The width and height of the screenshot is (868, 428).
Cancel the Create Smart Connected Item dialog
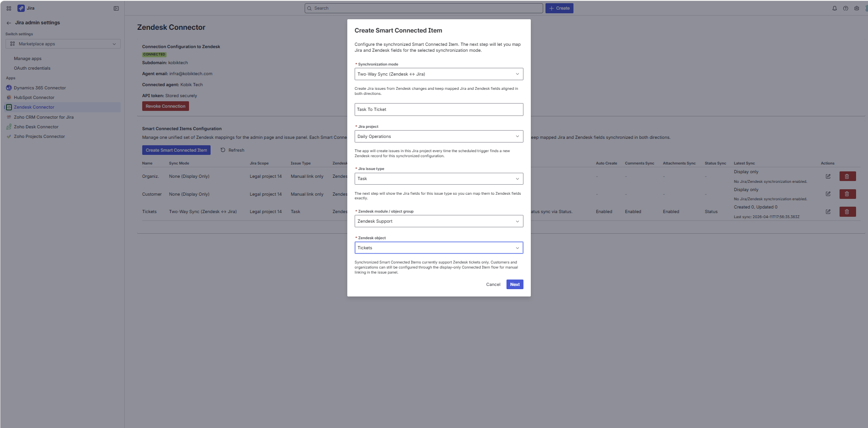[493, 285]
